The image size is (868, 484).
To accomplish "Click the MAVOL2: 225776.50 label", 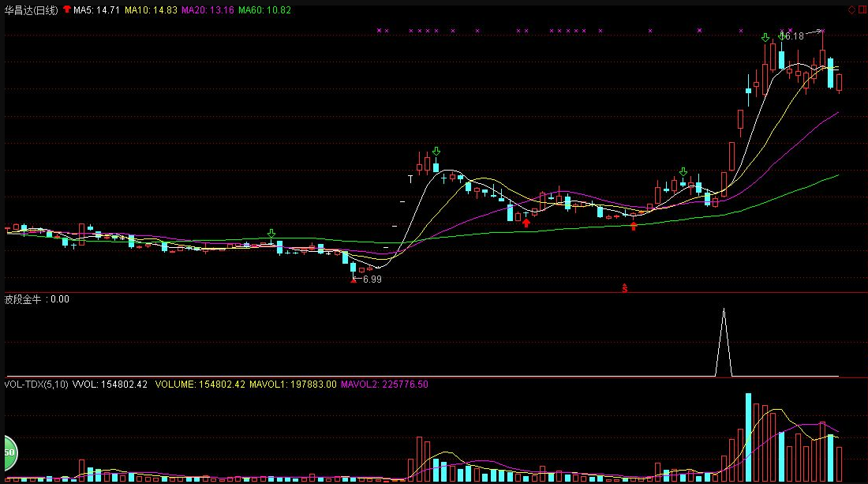I will [384, 385].
